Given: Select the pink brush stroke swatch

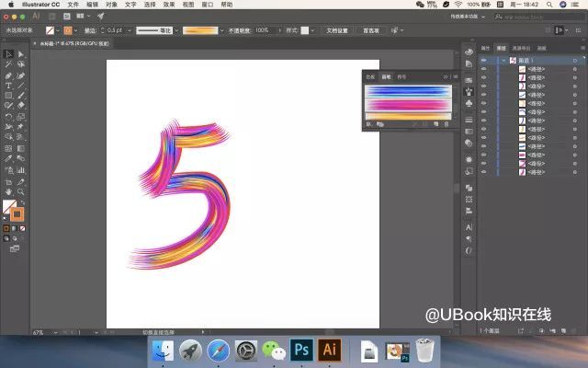Looking at the screenshot, I should pos(408,105).
